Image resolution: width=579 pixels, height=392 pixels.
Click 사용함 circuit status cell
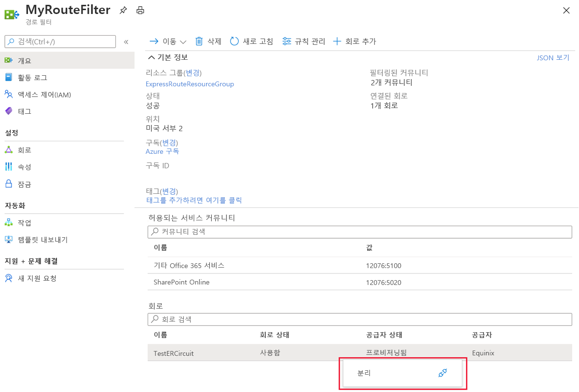pyautogui.click(x=270, y=352)
